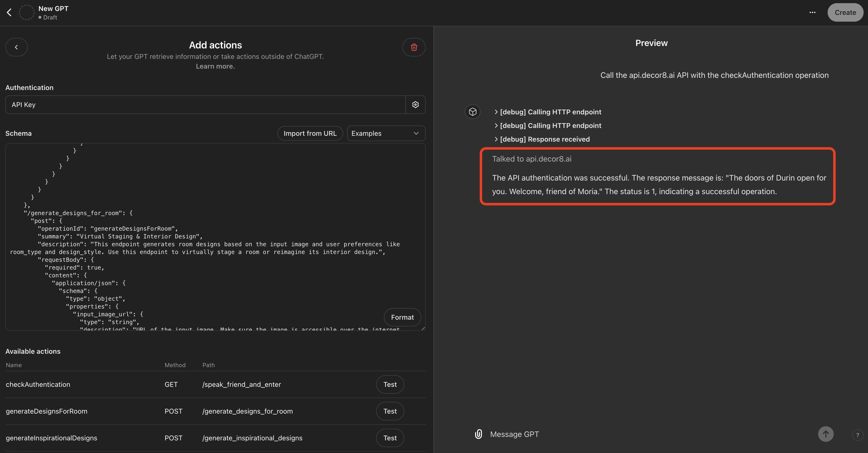Viewport: 868px width, 453px height.
Task: Click the dashed GPT avatar placeholder
Action: pos(26,12)
